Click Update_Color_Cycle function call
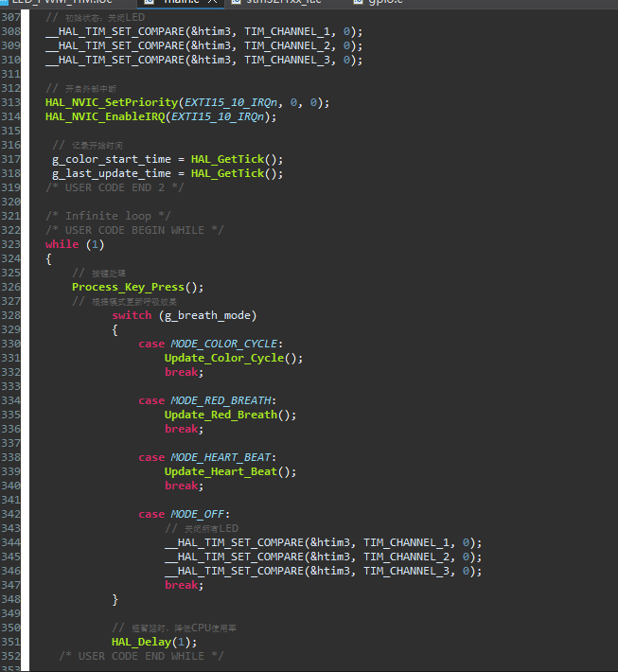 pyautogui.click(x=224, y=358)
